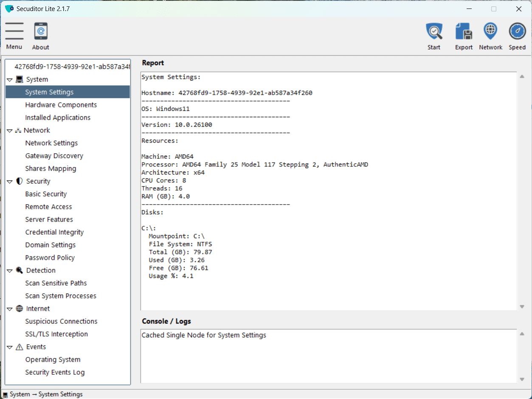Screen dimensions: 532x399
Task: Collapse the Detection tree section
Action: [10, 271]
